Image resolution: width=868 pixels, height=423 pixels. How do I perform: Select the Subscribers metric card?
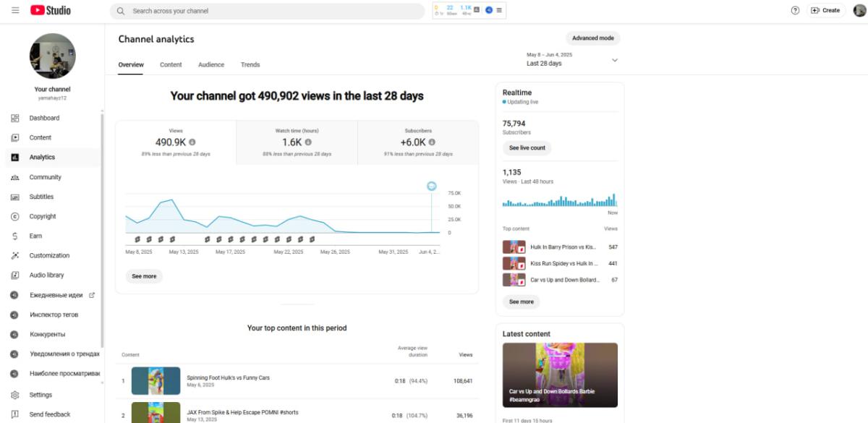[418, 142]
